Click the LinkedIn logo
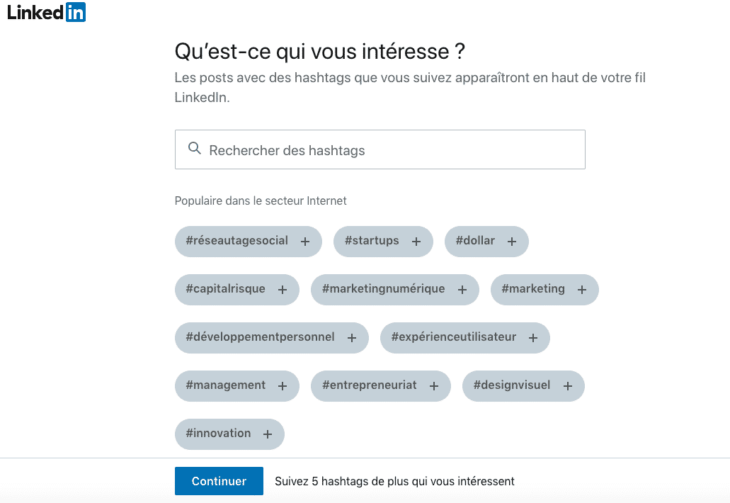730x503 pixels. (46, 13)
